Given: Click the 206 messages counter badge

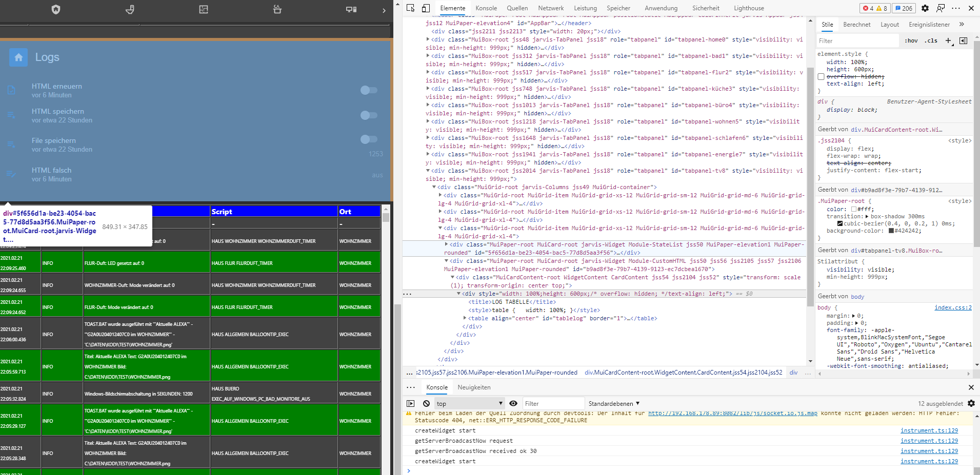Looking at the screenshot, I should pos(904,8).
